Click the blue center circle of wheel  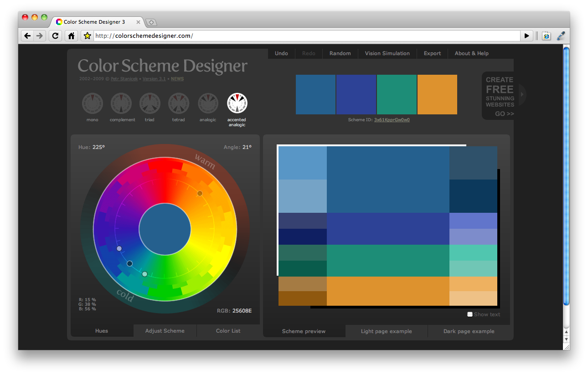click(165, 229)
